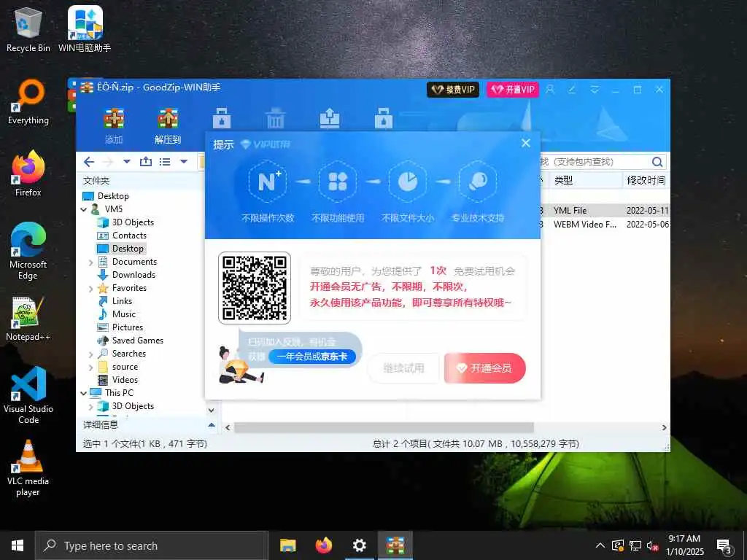Open VLC media player desktop shortcut

28,469
